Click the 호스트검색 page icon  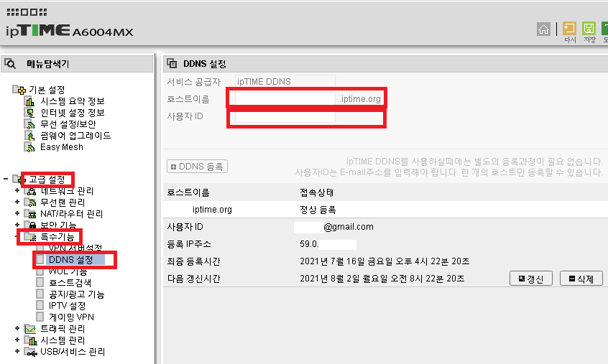pyautogui.click(x=40, y=283)
